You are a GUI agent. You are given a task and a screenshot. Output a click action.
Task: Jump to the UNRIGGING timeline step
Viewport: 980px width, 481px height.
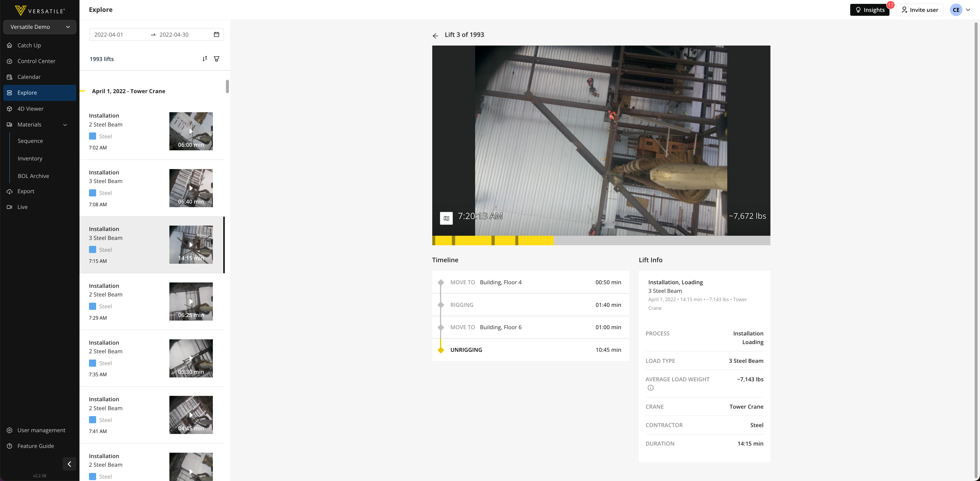pos(530,349)
